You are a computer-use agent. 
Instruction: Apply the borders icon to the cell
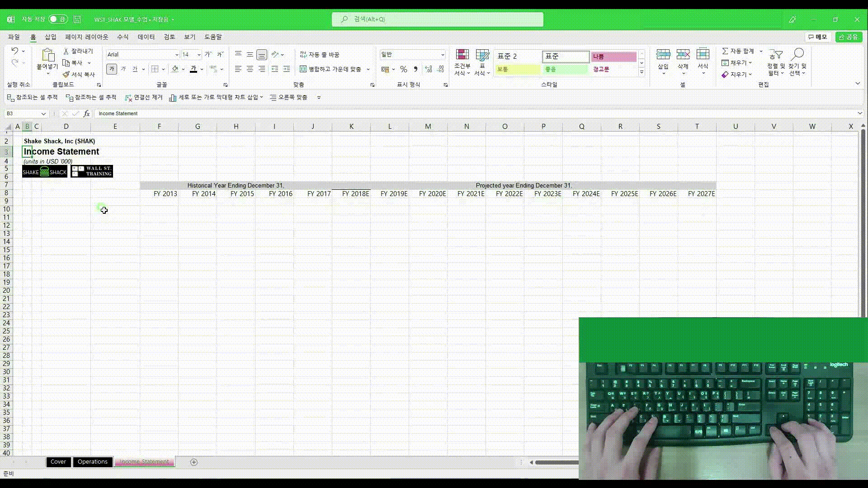coord(155,69)
